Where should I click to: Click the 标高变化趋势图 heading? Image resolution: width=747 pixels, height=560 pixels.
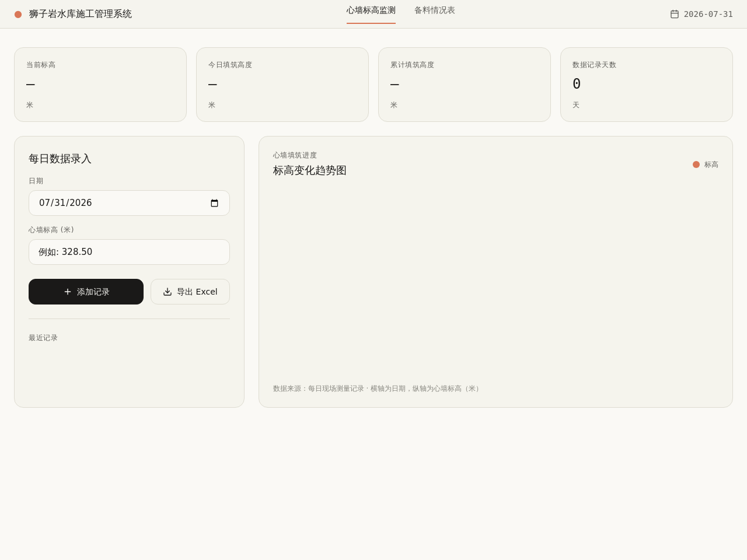pyautogui.click(x=310, y=170)
